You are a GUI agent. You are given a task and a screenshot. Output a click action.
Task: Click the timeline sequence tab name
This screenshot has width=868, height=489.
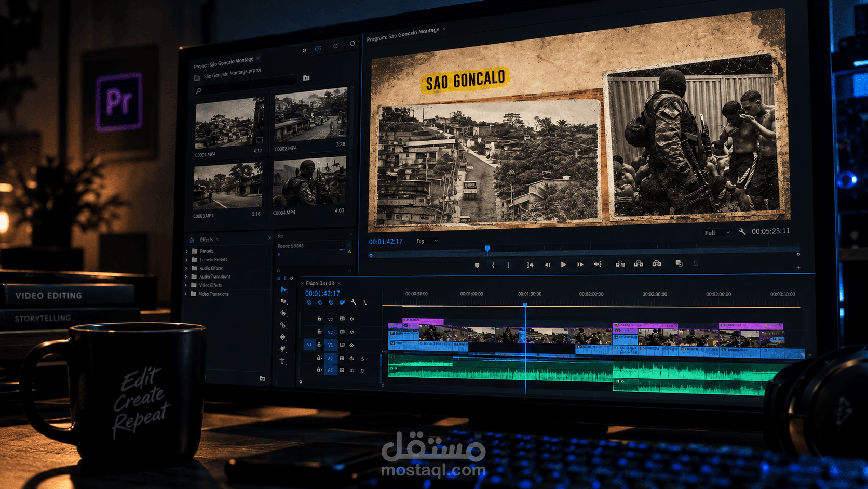(x=320, y=283)
